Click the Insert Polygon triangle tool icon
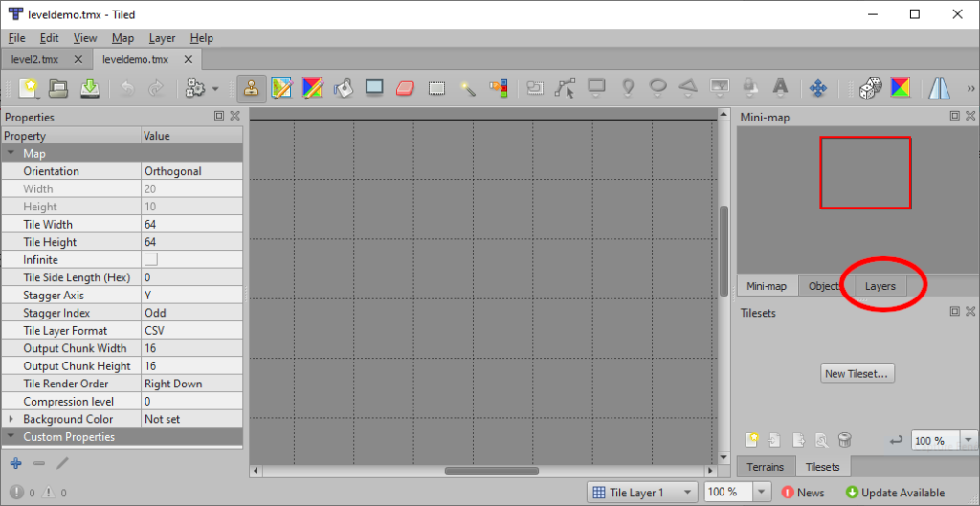980x506 pixels. [688, 89]
